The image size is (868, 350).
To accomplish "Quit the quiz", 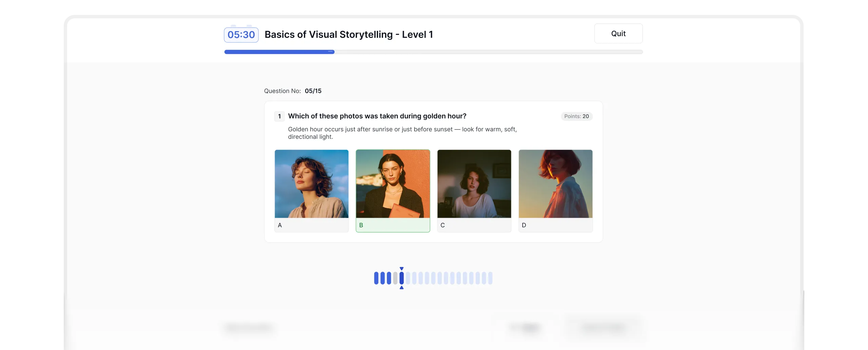I will tap(618, 34).
